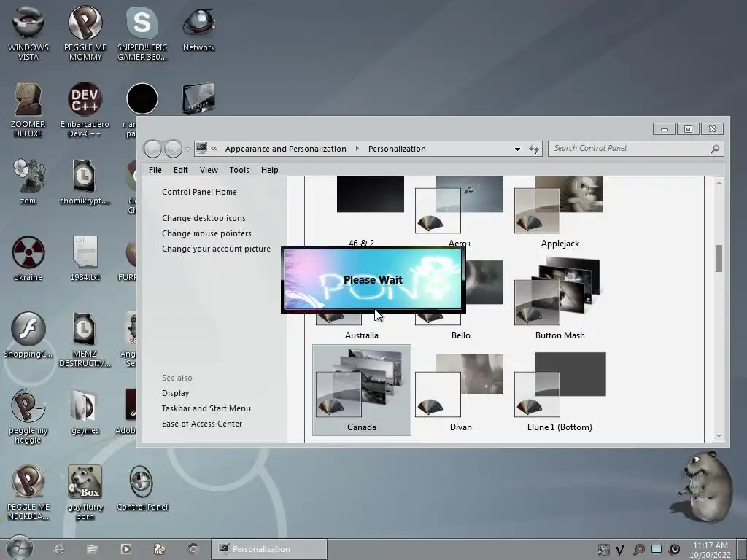Image resolution: width=747 pixels, height=560 pixels.
Task: Select the gaymes desktop icon
Action: pos(85,411)
